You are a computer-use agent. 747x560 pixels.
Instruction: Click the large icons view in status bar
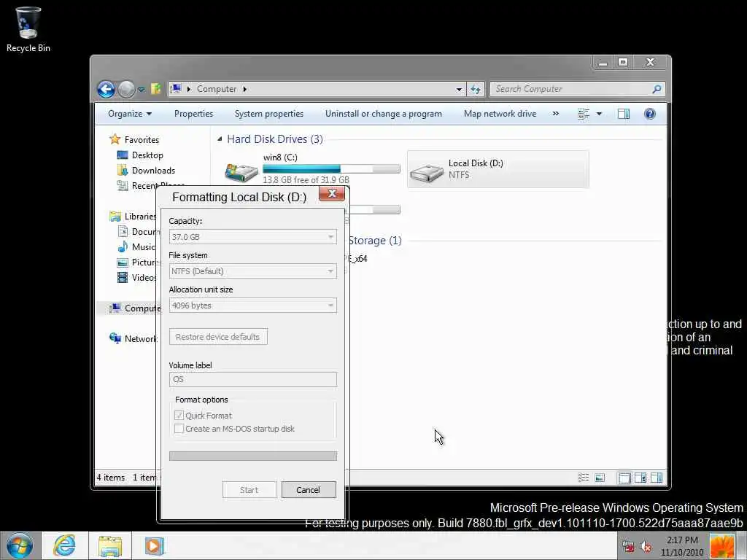coord(600,478)
